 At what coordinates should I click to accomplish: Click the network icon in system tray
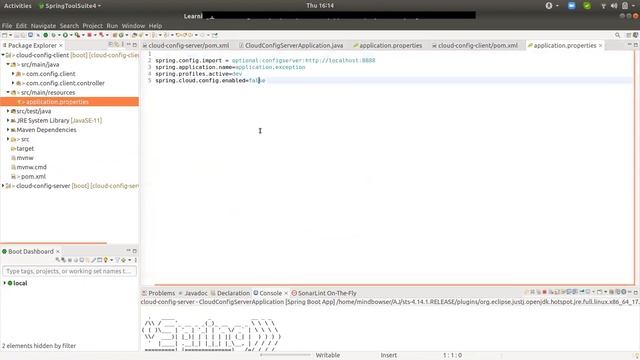603,6
